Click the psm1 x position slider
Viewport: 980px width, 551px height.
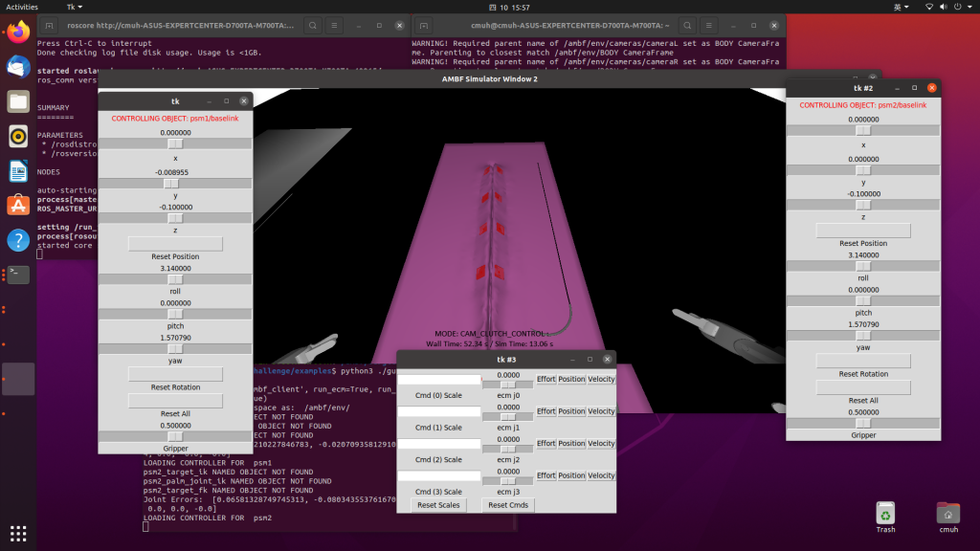(175, 144)
